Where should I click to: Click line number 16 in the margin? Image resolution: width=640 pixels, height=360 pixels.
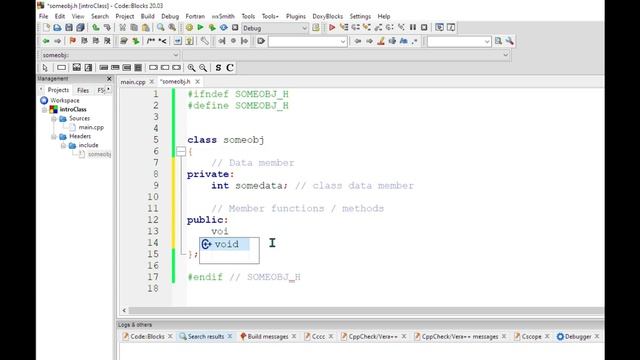click(x=153, y=266)
